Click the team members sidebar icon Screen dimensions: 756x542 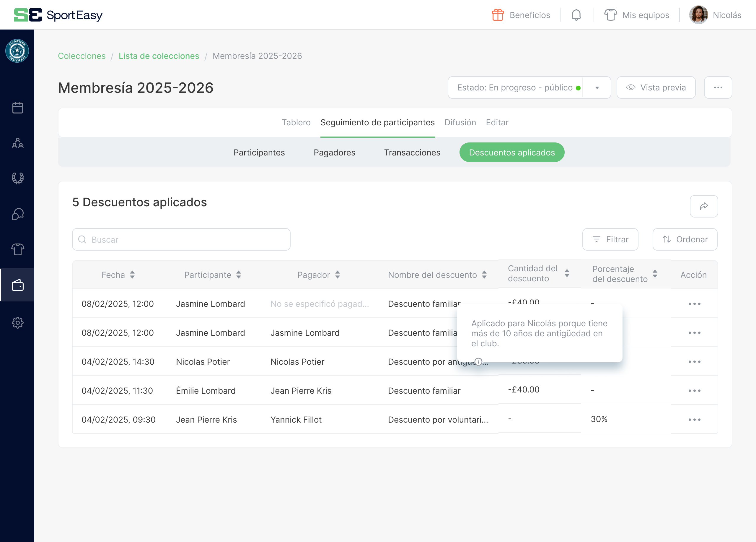tap(17, 143)
